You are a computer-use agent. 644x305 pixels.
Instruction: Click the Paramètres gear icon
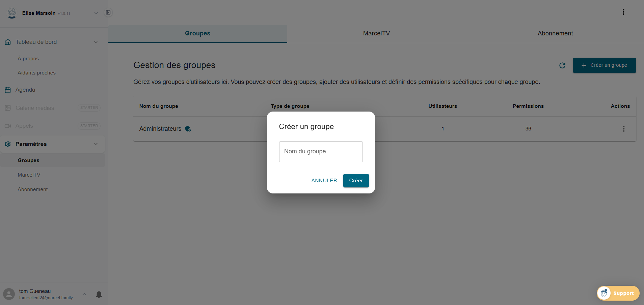[8, 144]
